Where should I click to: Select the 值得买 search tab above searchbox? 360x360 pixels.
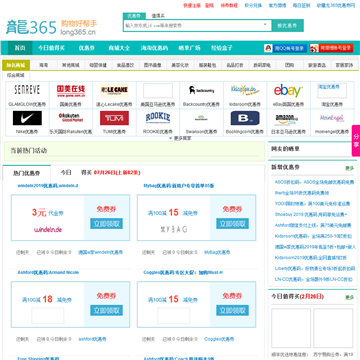158,16
